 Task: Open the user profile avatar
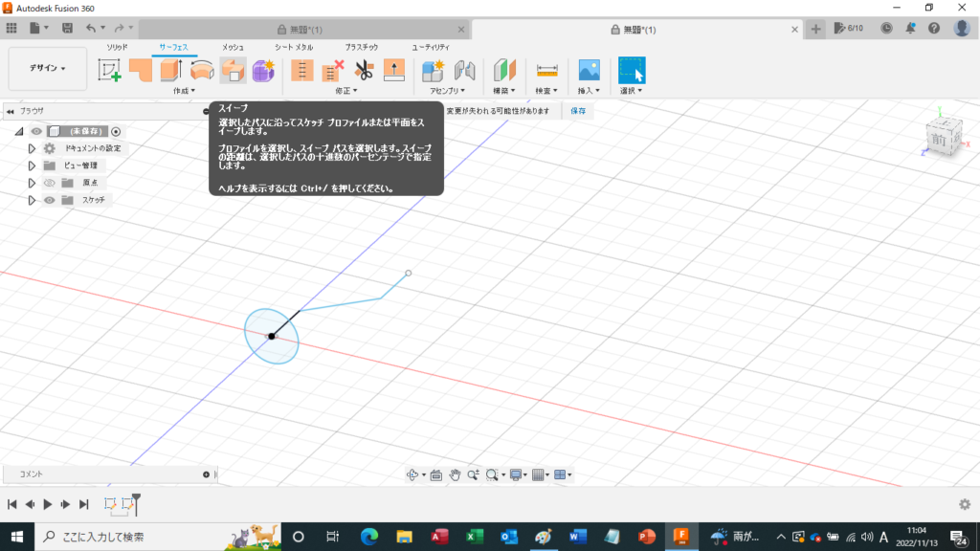(962, 28)
